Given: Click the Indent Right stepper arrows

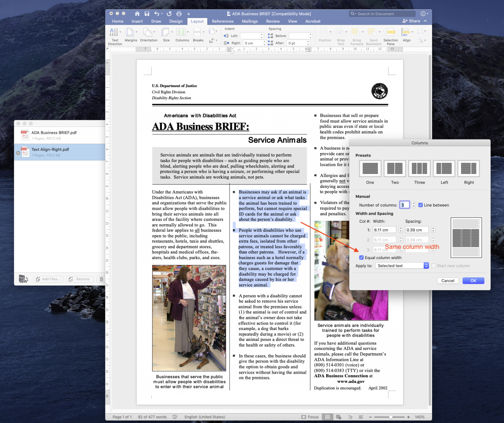Looking at the screenshot, I should [264, 43].
